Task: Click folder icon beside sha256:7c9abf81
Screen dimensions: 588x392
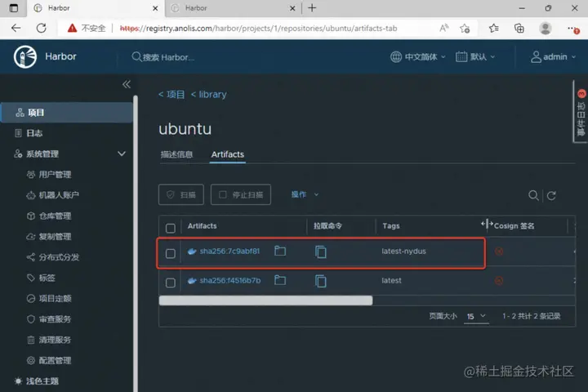Action: click(280, 251)
